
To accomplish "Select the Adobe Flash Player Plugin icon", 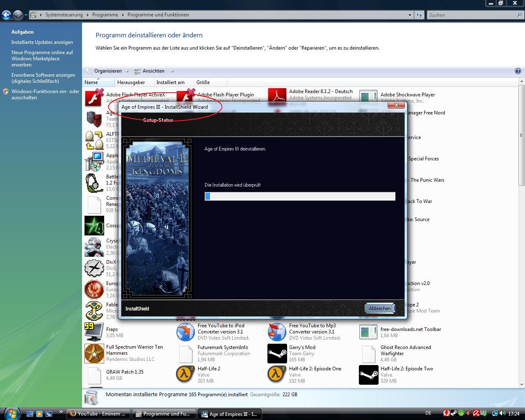I will click(185, 96).
